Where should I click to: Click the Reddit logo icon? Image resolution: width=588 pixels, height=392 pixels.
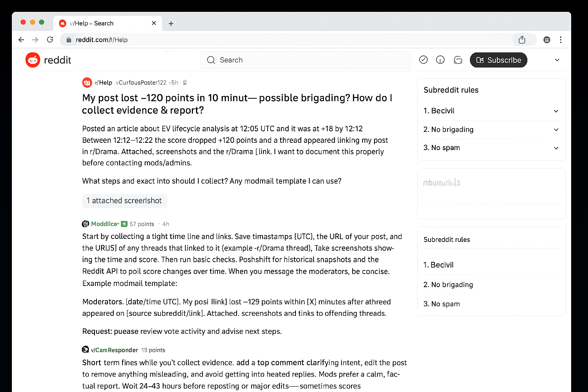point(33,60)
